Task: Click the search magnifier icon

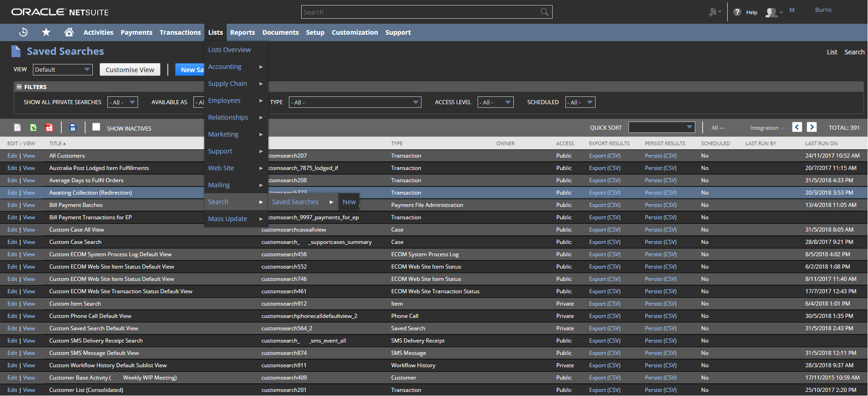Action: [x=544, y=12]
